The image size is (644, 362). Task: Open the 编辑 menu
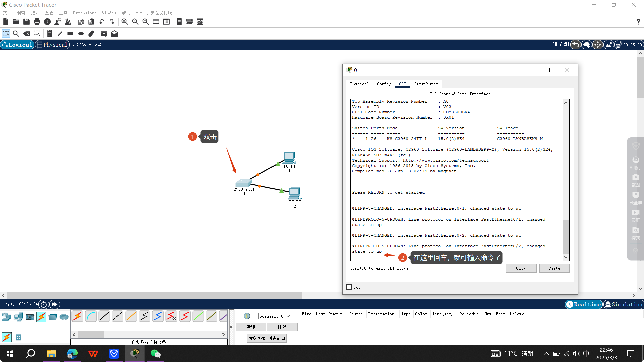tap(21, 13)
